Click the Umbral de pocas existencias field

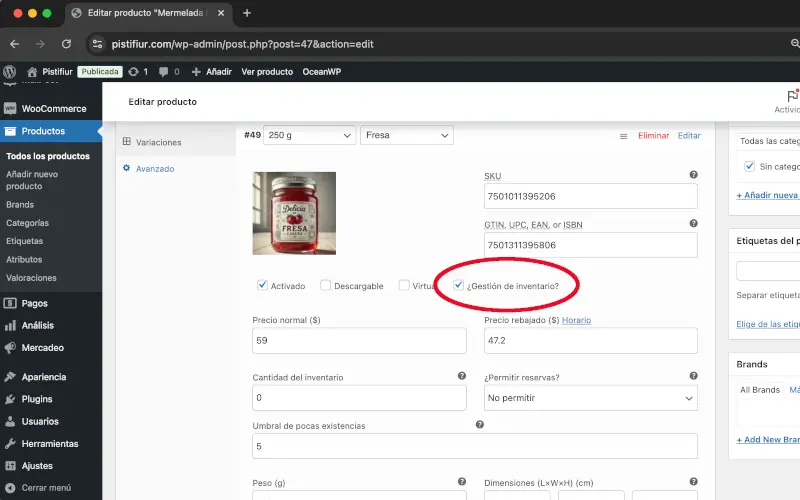(x=475, y=446)
